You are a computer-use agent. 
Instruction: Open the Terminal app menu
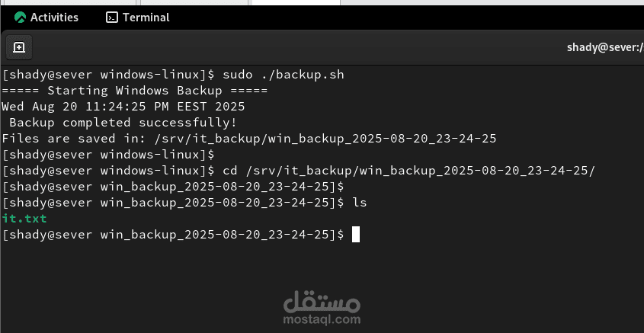tap(138, 17)
